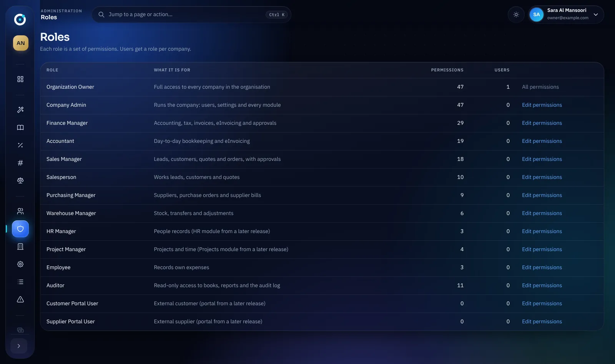
Task: Click the magic wand icon in sidebar
Action: tap(20, 110)
